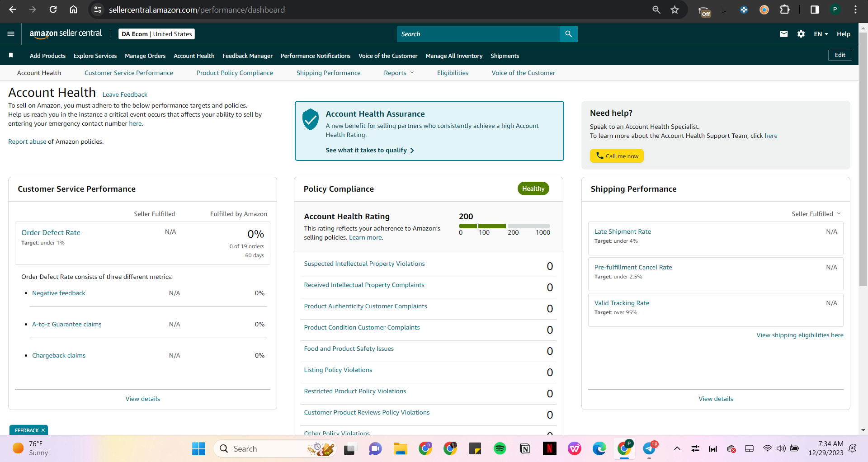
Task: Switch to Shipping Performance tab
Action: (x=328, y=73)
